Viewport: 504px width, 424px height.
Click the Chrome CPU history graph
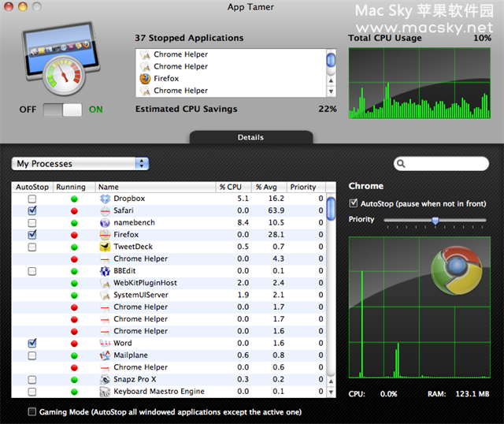pos(420,307)
